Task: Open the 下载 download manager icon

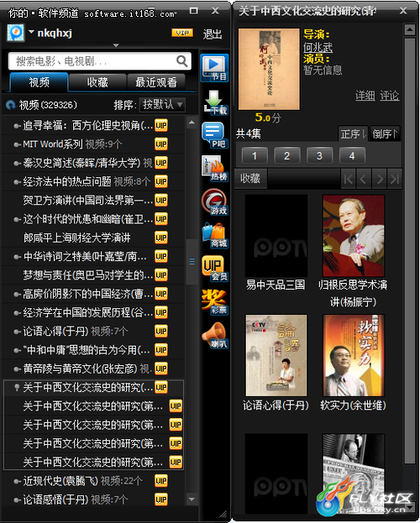Action: 215,102
